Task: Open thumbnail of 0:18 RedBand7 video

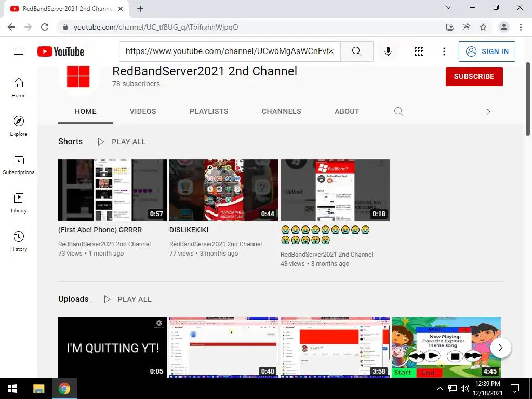Action: [x=335, y=190]
